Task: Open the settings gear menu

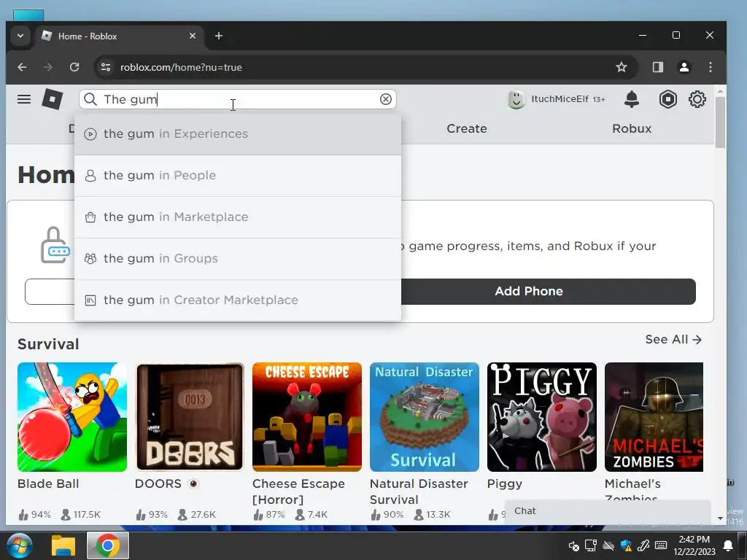Action: pos(697,99)
